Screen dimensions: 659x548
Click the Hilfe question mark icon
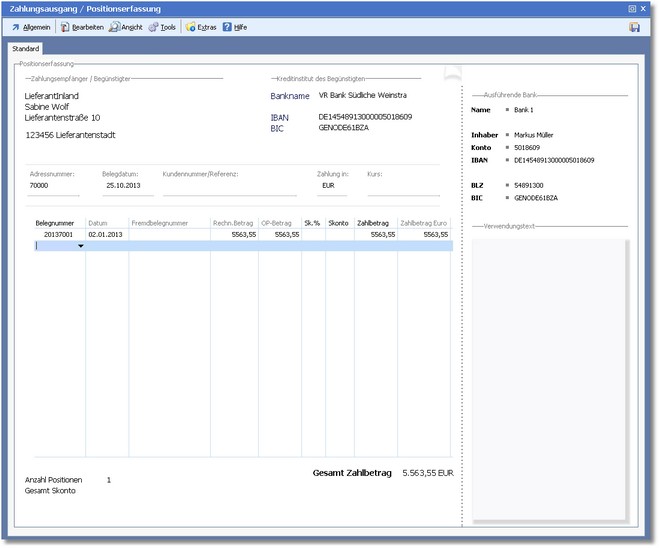pyautogui.click(x=227, y=27)
